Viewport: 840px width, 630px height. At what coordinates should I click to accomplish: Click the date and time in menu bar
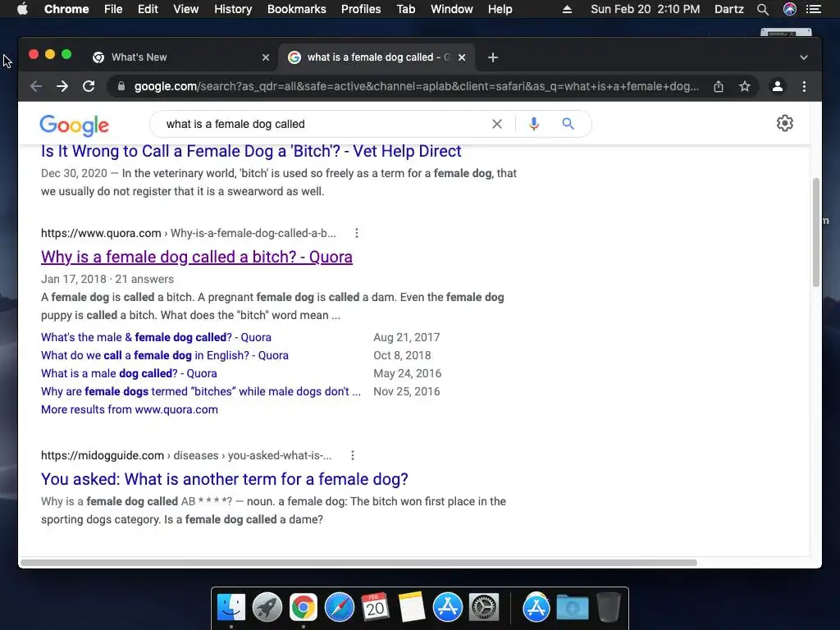point(645,9)
